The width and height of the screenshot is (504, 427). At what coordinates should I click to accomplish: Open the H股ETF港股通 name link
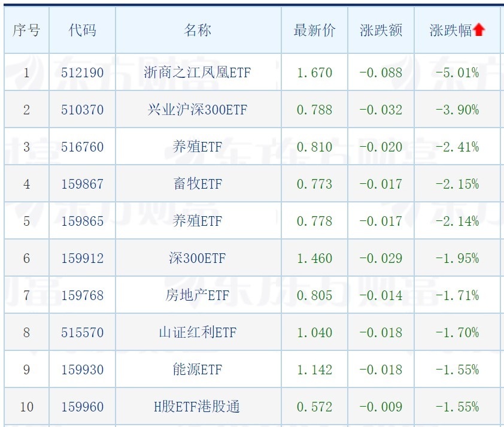click(198, 407)
